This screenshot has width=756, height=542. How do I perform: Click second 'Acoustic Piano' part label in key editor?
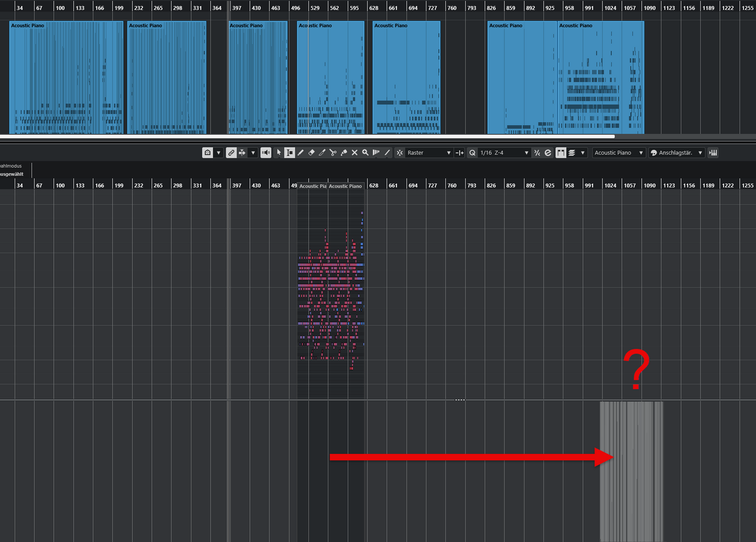(x=346, y=186)
